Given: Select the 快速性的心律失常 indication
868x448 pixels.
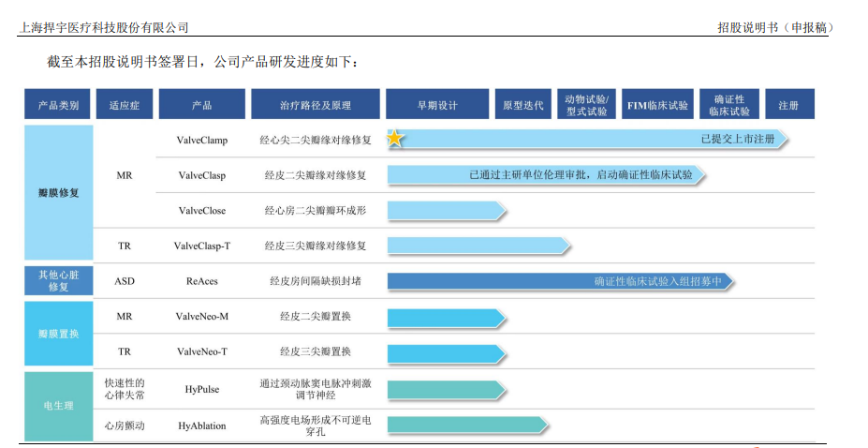Looking at the screenshot, I should pyautogui.click(x=124, y=389).
